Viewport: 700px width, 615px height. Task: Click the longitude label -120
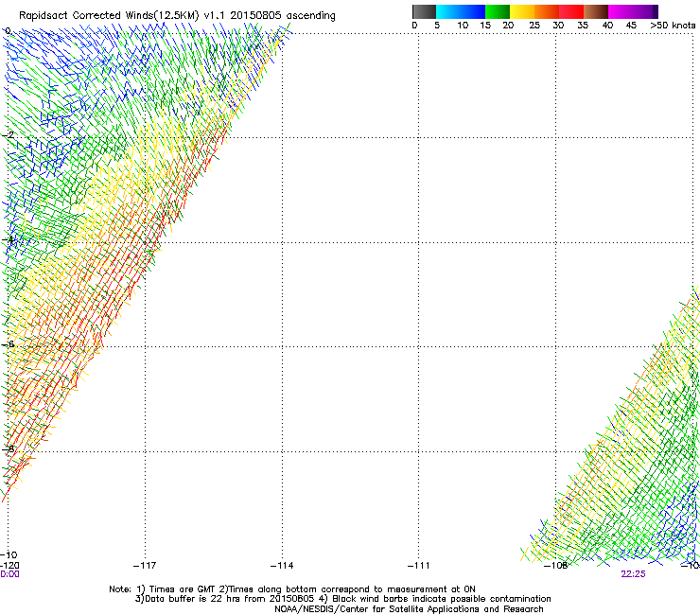click(9, 566)
